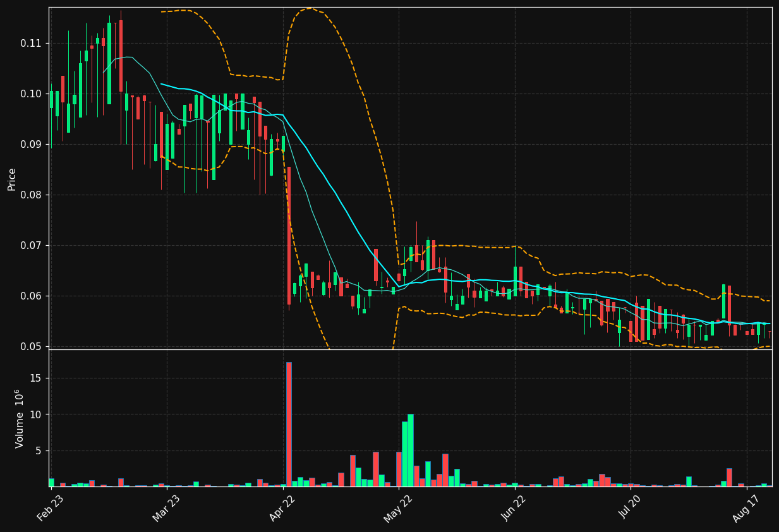Click the 0.11 price axis label

[32, 43]
